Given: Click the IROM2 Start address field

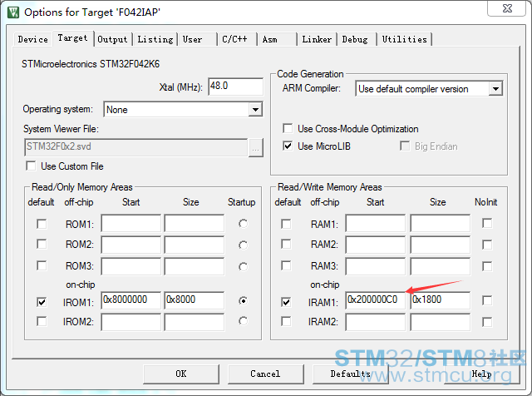Looking at the screenshot, I should (131, 322).
